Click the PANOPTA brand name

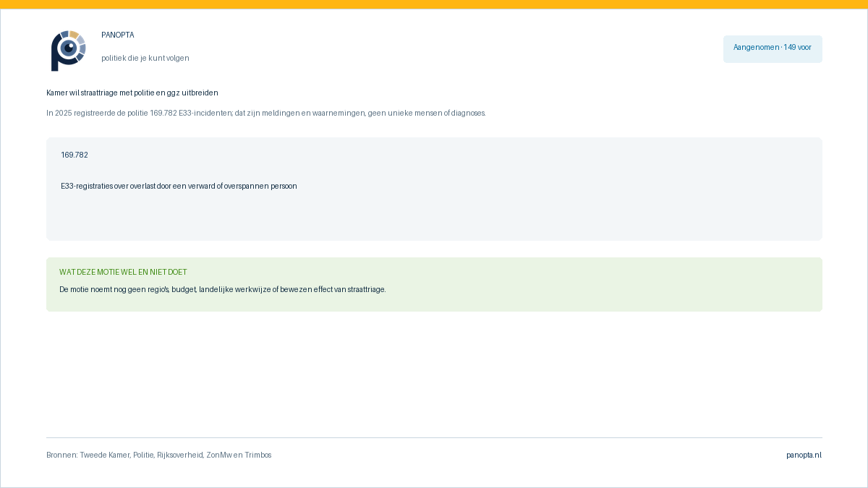click(x=118, y=35)
